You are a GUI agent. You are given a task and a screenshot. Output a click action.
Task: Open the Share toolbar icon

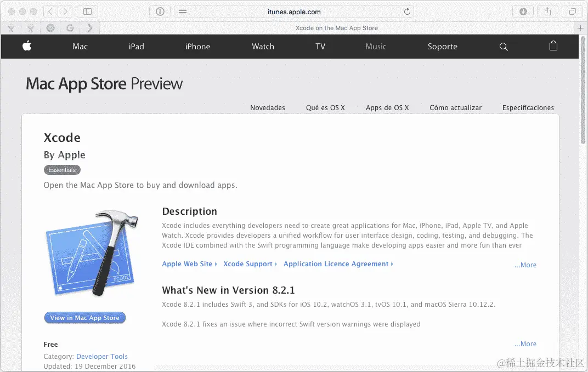[548, 12]
